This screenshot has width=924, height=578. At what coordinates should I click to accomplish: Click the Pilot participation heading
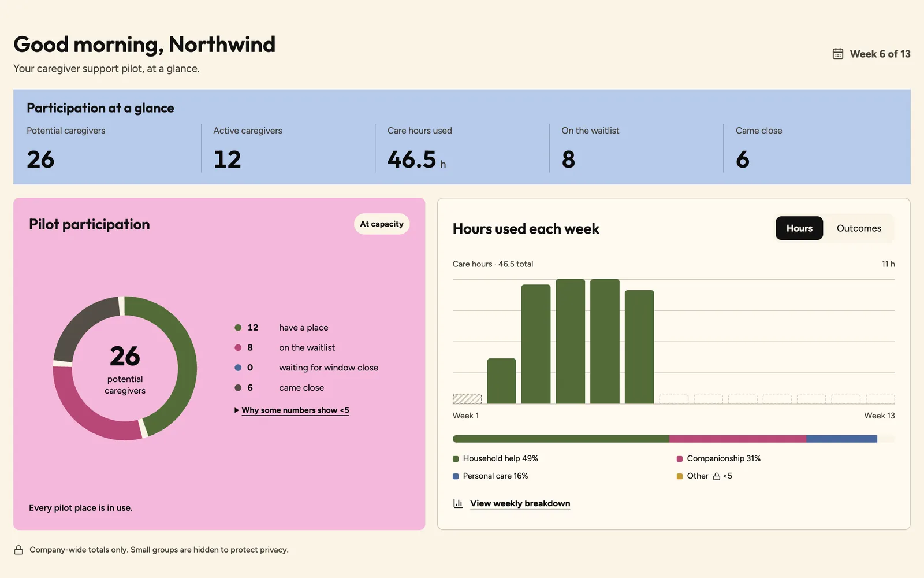[x=90, y=224]
